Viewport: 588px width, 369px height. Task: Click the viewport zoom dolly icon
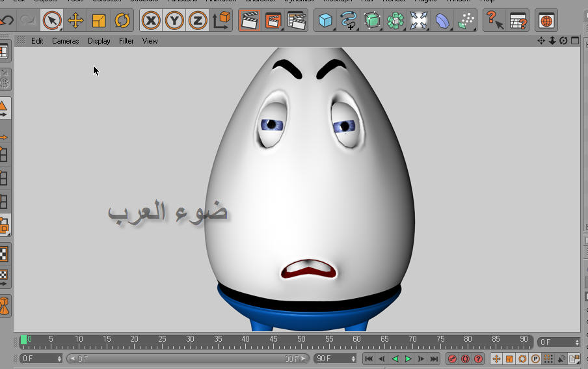[x=552, y=40]
